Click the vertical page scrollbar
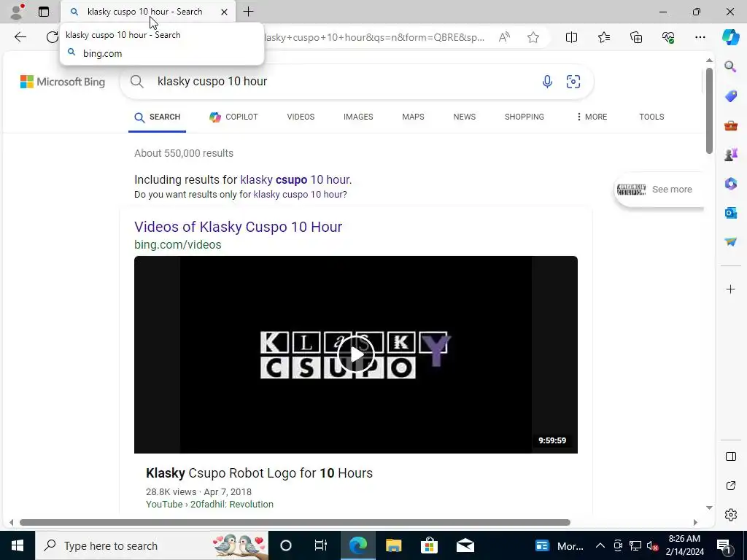 (709, 111)
